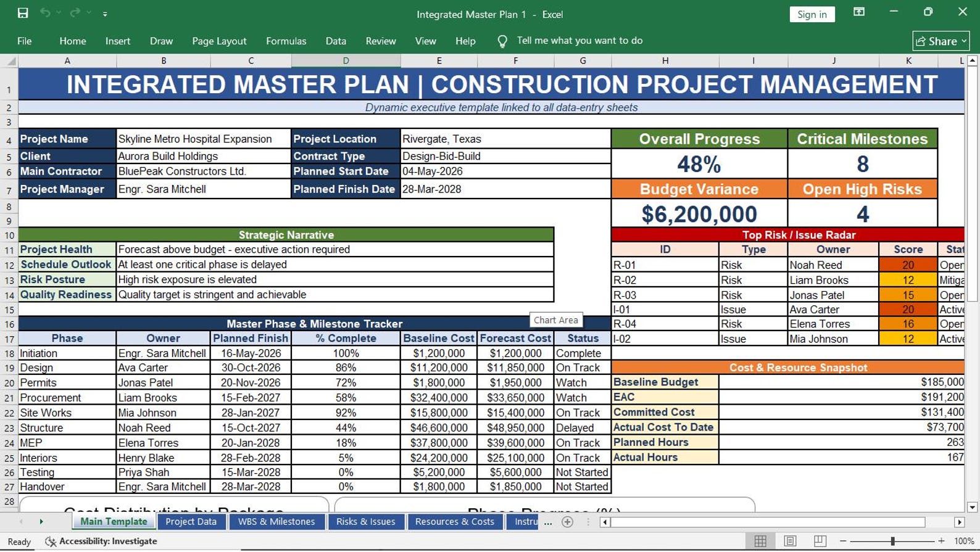Click the zoom out minus icon
Image resolution: width=980 pixels, height=552 pixels.
coord(843,541)
